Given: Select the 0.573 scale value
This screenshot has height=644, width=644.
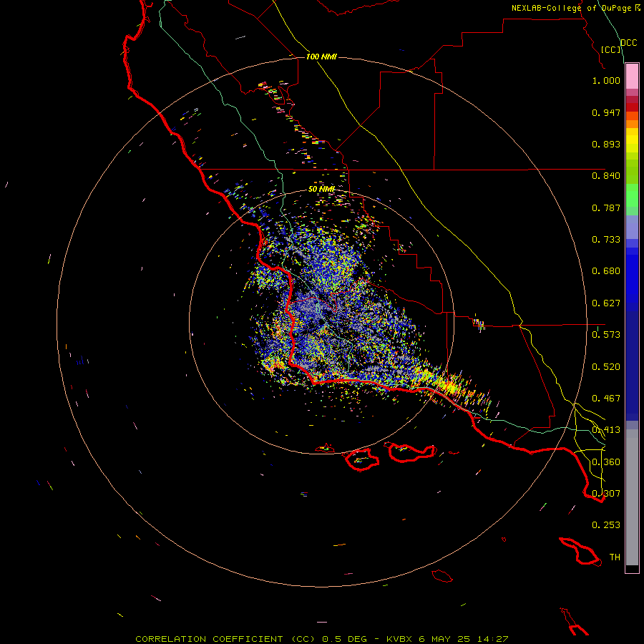Looking at the screenshot, I should pyautogui.click(x=606, y=334).
